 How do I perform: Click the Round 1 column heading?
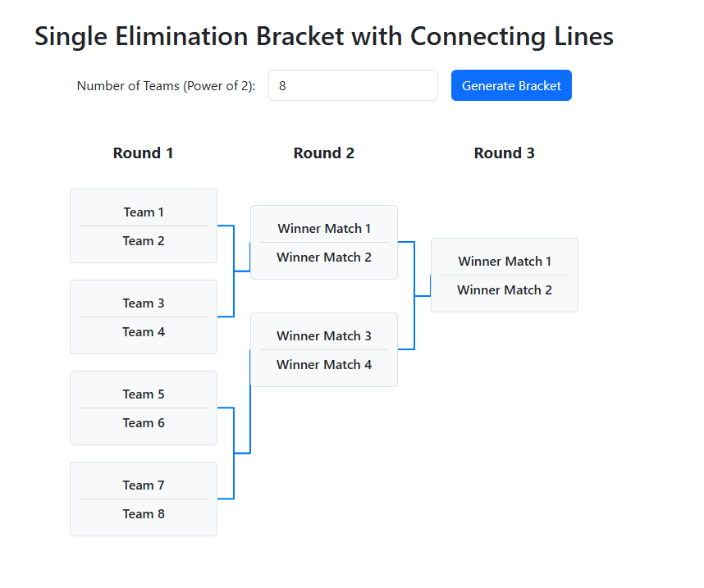(x=144, y=153)
